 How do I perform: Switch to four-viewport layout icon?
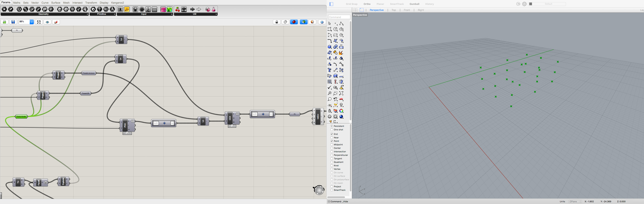click(x=355, y=10)
